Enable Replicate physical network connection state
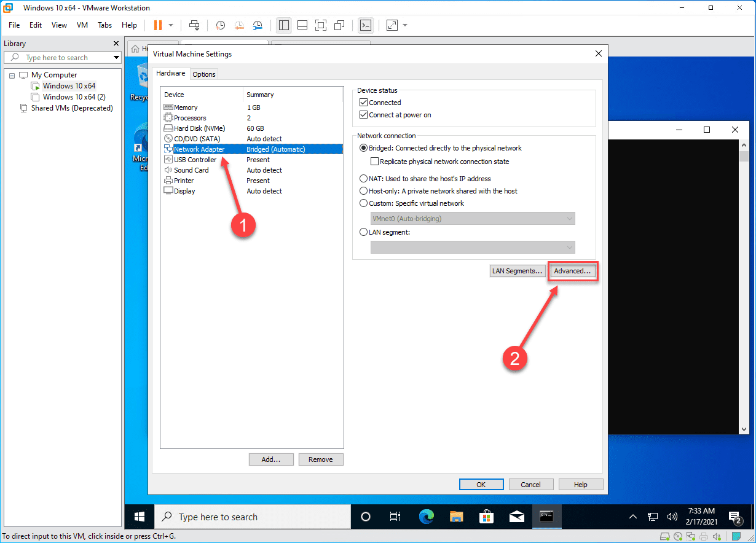 click(x=374, y=161)
